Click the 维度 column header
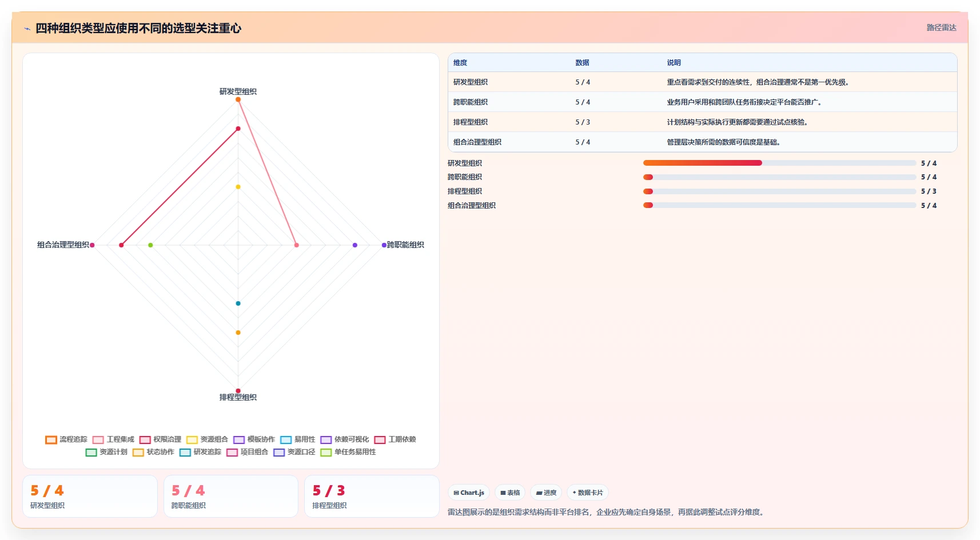Viewport: 980px width, 540px height. point(460,63)
